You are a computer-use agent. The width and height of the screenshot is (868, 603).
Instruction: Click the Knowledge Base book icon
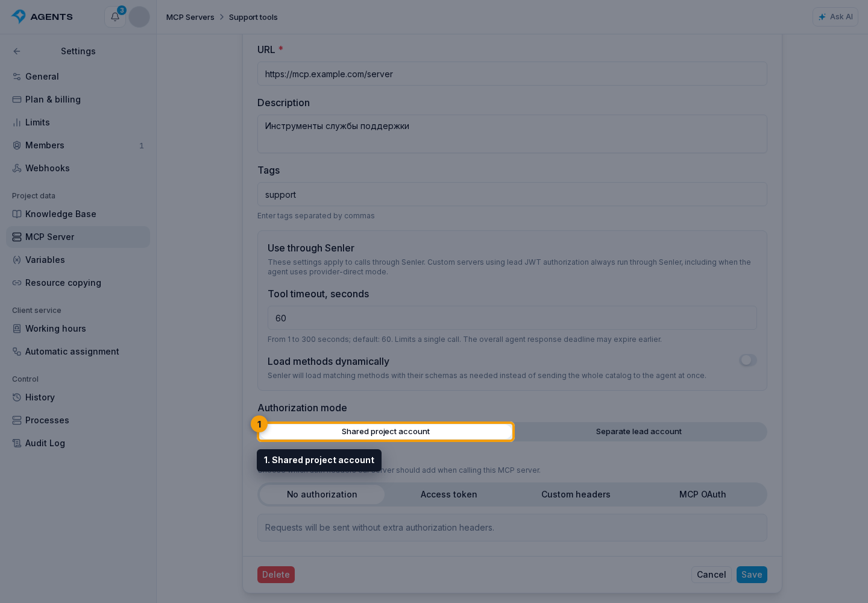[x=17, y=214]
